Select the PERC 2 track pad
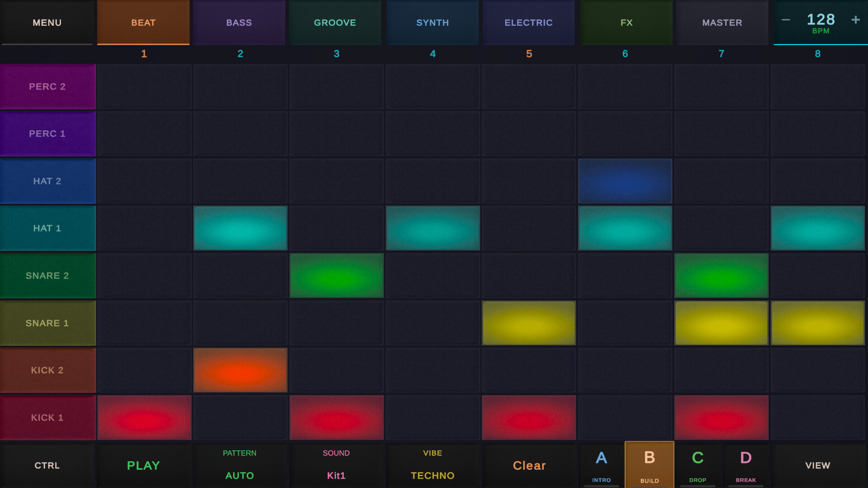Screen dimensions: 868x488 point(47,86)
